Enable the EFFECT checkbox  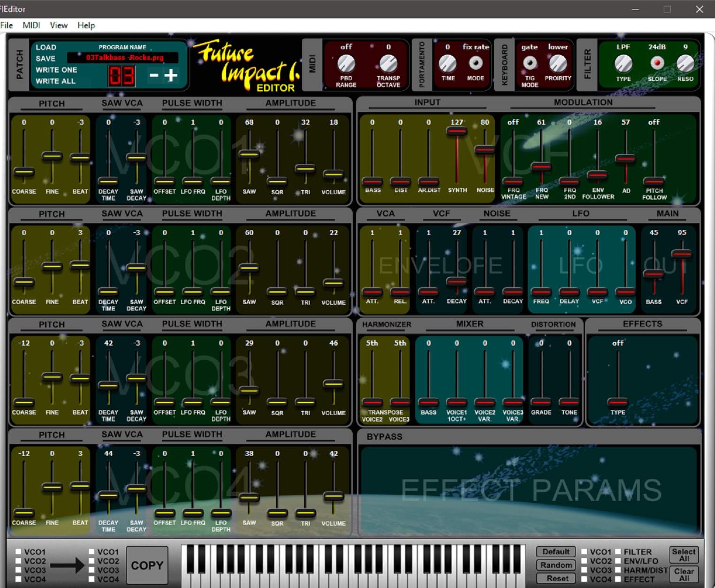point(618,580)
